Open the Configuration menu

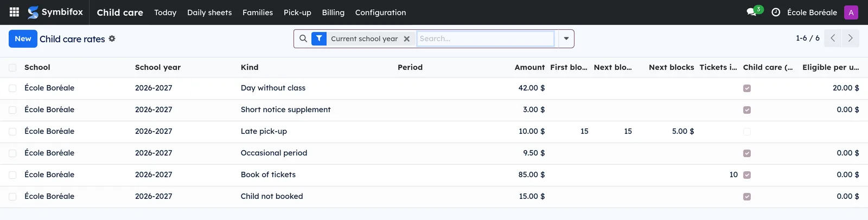[x=380, y=12]
